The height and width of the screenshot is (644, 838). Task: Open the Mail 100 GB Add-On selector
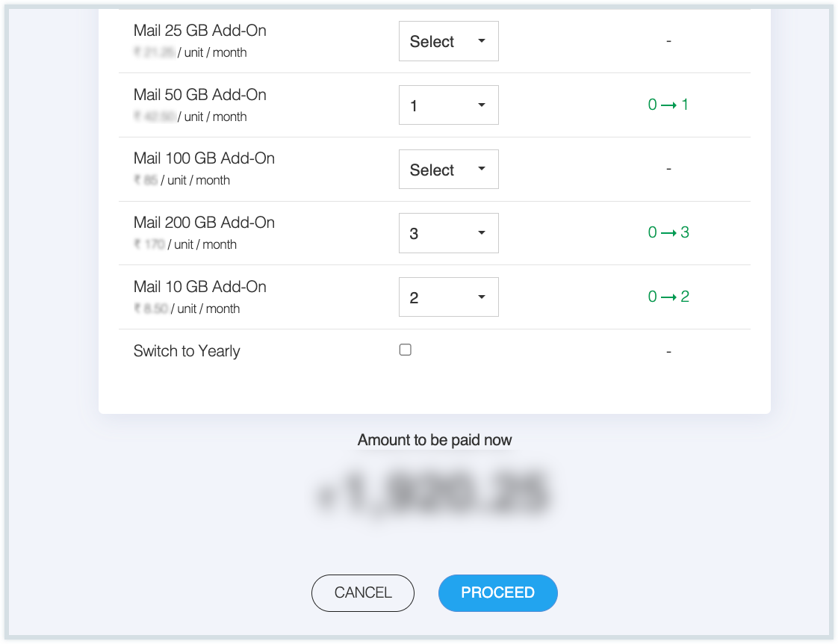pyautogui.click(x=448, y=169)
